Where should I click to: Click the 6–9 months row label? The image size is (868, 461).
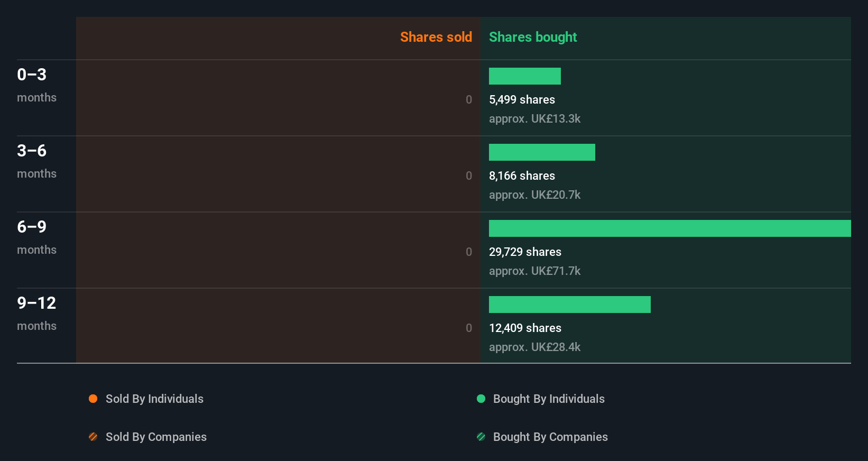(36, 237)
